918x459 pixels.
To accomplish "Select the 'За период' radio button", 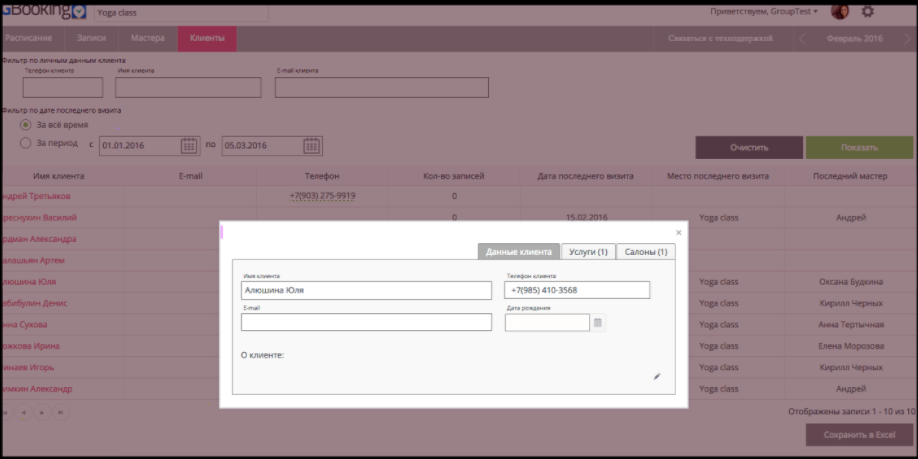I will pyautogui.click(x=25, y=143).
